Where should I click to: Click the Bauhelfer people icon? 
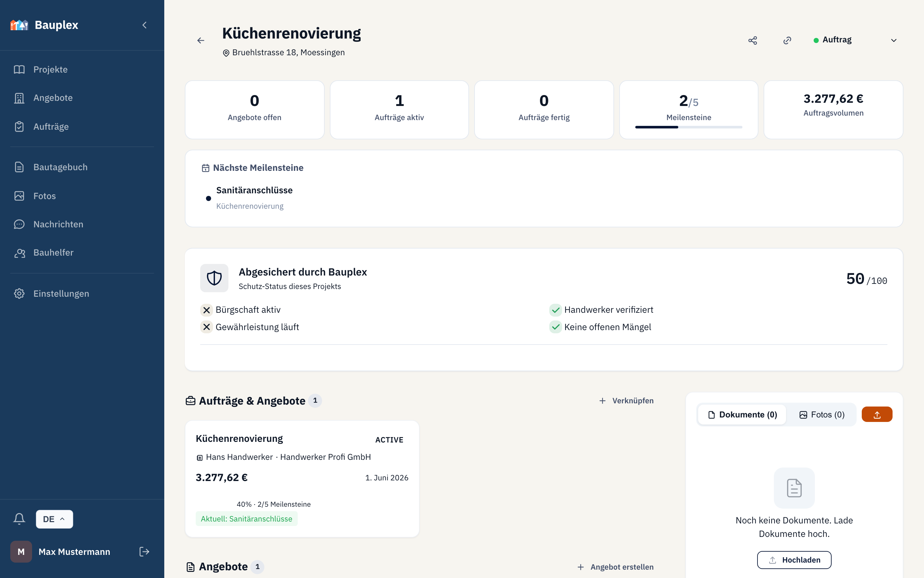tap(20, 253)
